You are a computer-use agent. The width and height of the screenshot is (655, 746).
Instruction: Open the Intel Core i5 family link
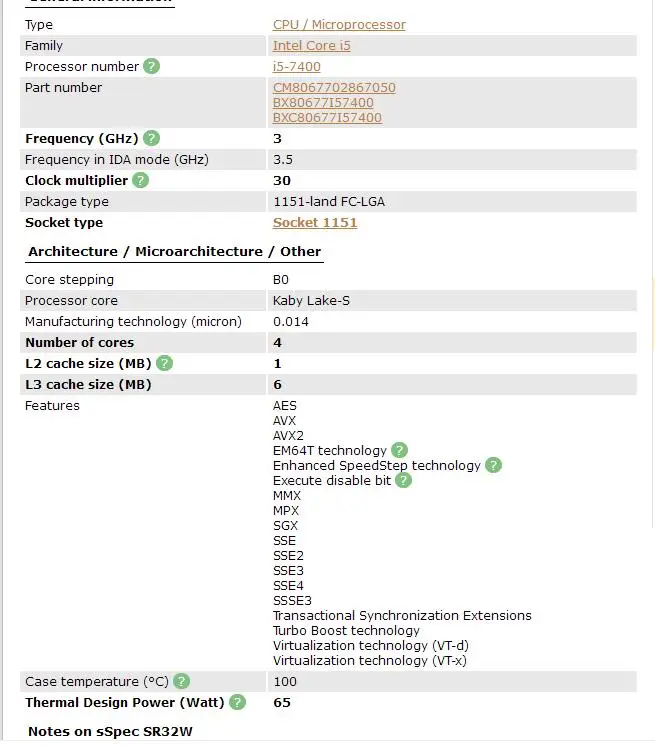pyautogui.click(x=312, y=46)
